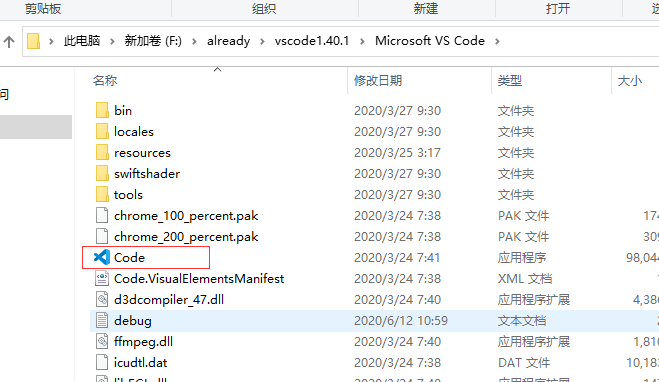The width and height of the screenshot is (659, 382).
Task: Select the locales folder icon
Action: coord(102,132)
